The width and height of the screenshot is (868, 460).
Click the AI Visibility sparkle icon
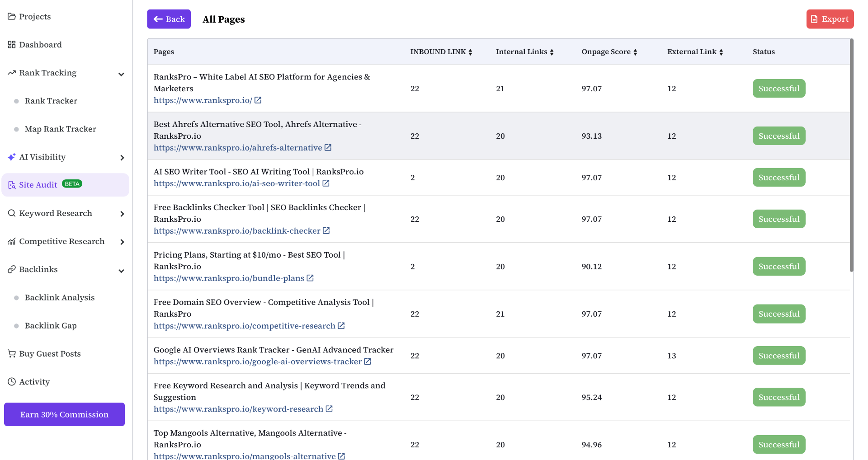click(12, 157)
